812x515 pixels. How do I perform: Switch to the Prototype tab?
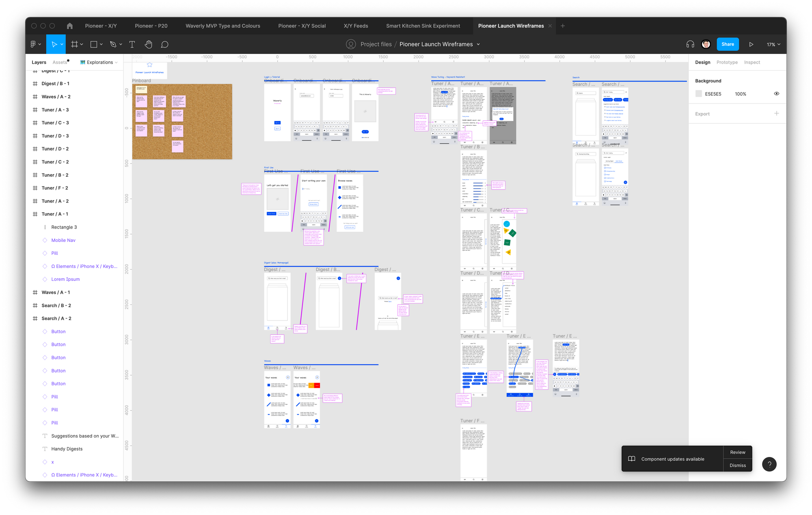pyautogui.click(x=727, y=62)
